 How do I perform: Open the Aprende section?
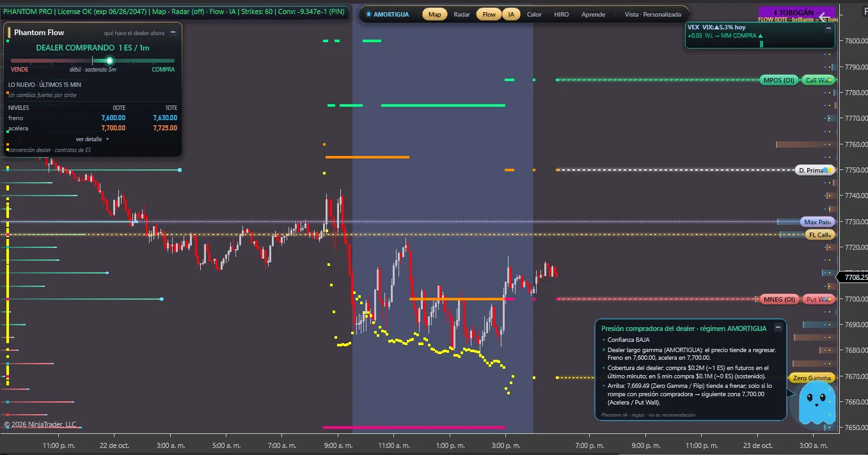point(593,14)
